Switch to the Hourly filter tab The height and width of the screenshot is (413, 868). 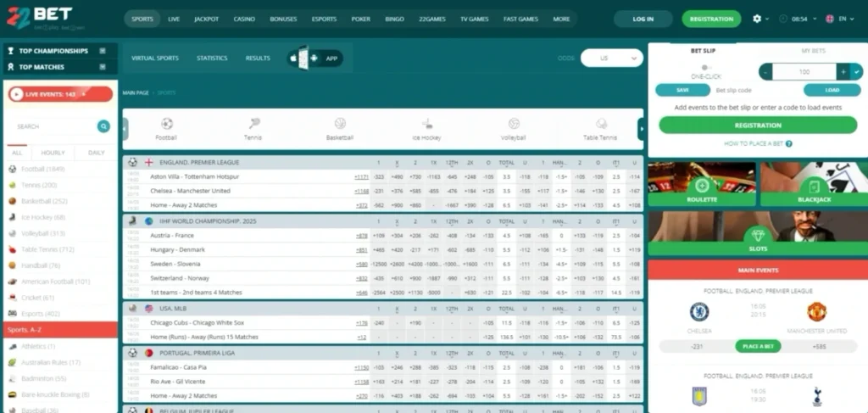(53, 153)
